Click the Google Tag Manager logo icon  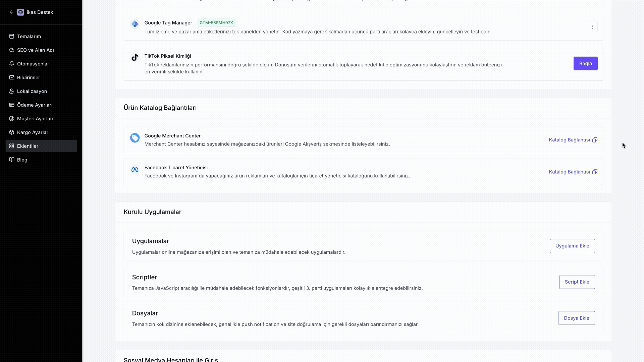[x=135, y=24]
